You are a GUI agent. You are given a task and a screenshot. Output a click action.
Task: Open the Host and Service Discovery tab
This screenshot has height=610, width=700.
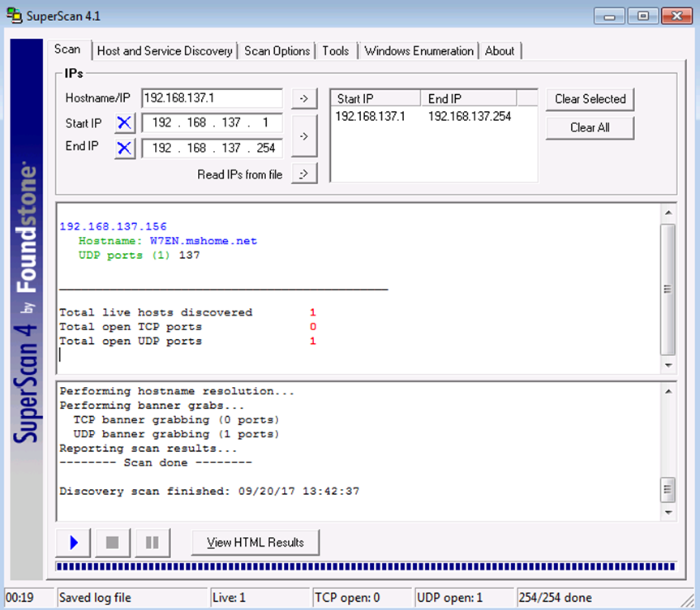165,51
